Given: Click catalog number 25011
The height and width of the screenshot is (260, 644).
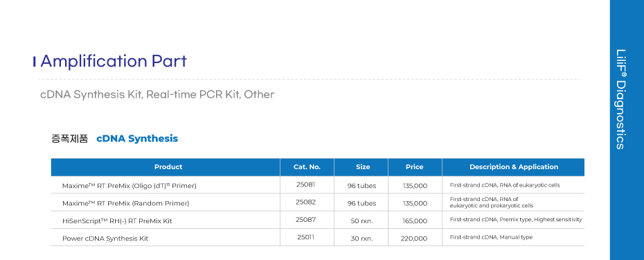Looking at the screenshot, I should coord(305,237).
